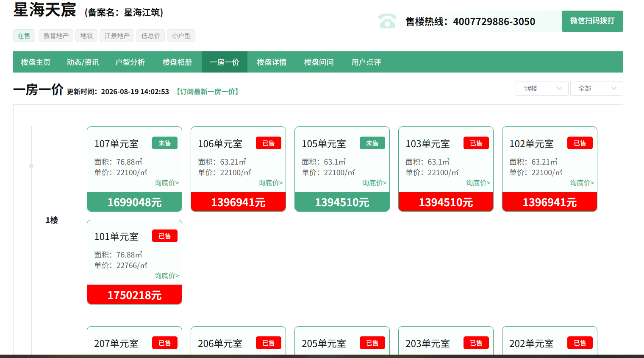644x358 pixels.
Task: Click the 103单元室 title
Action: point(428,144)
